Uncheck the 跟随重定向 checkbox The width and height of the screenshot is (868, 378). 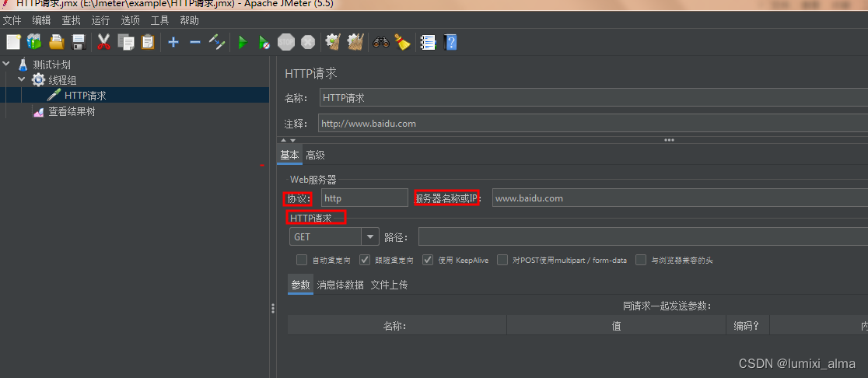point(365,260)
